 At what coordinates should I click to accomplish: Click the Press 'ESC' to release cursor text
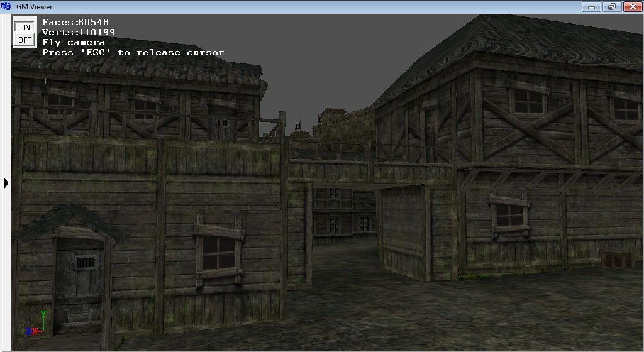coord(133,53)
